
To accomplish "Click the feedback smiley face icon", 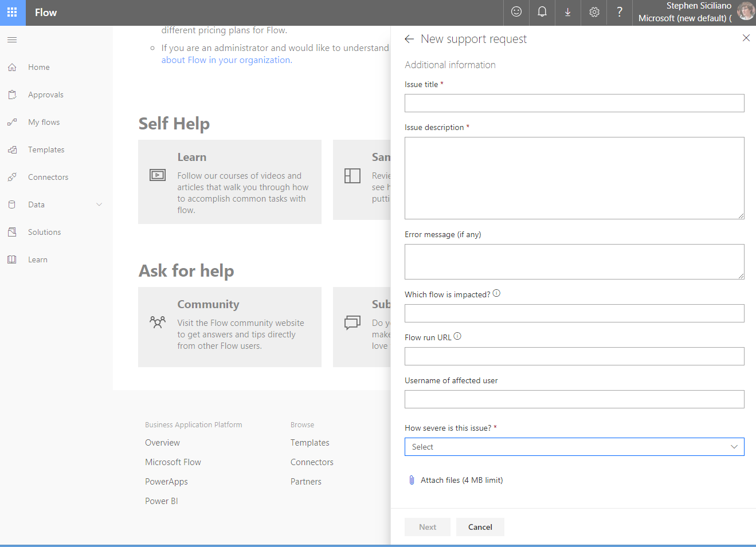I will click(x=516, y=12).
